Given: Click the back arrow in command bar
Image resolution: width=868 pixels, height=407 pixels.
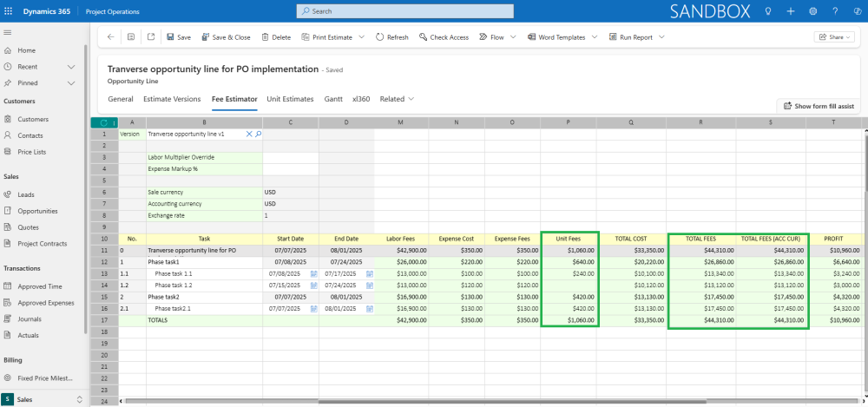Looking at the screenshot, I should pos(111,37).
